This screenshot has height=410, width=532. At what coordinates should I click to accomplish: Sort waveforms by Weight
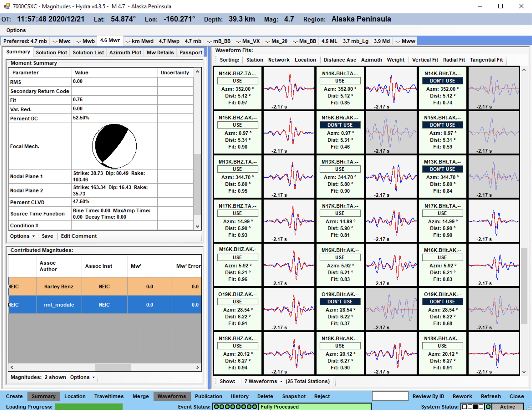[x=396, y=60]
